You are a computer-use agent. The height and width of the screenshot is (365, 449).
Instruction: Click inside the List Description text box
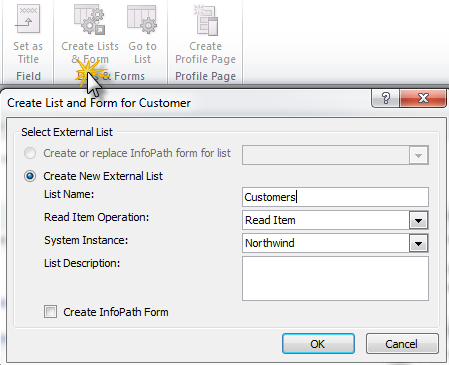[335, 278]
